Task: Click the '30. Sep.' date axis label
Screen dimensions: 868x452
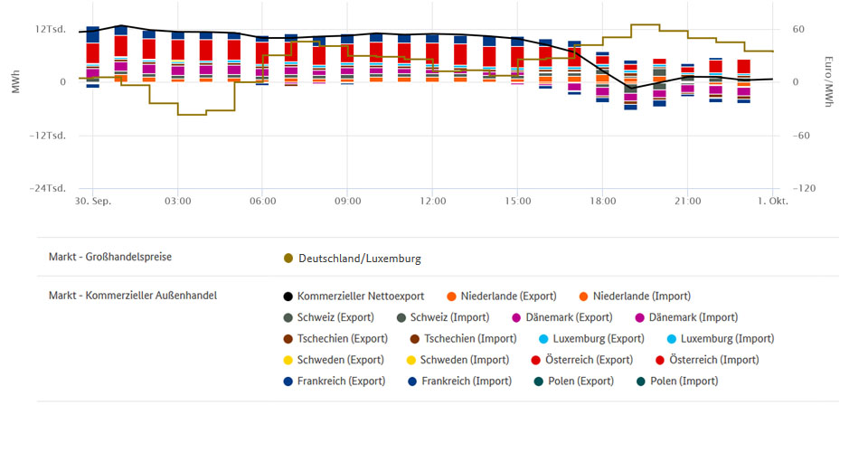Action: point(93,201)
